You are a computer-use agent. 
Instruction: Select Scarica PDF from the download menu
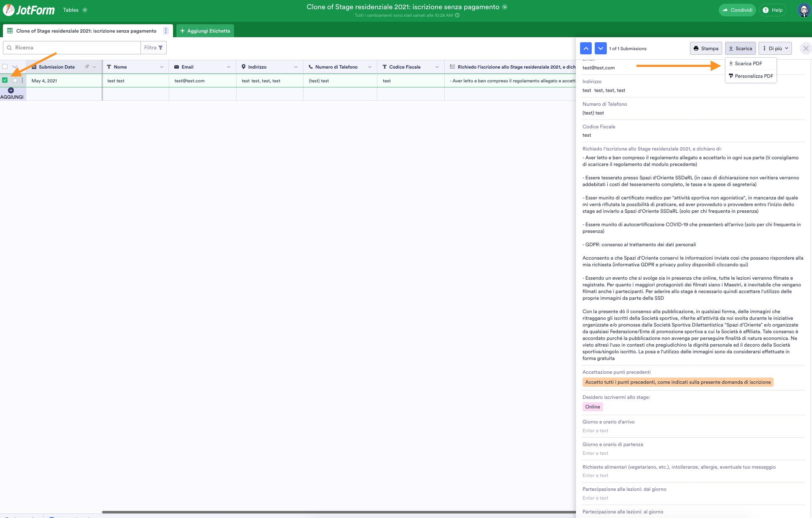tap(748, 64)
